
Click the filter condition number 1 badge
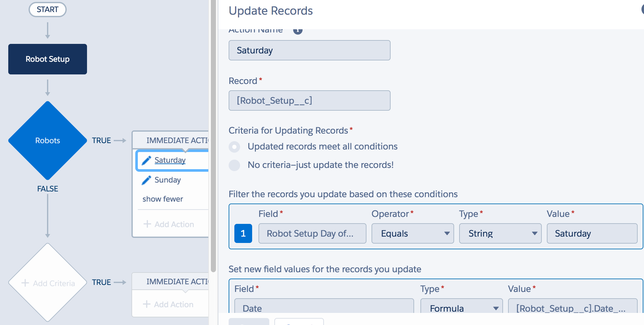pos(243,233)
